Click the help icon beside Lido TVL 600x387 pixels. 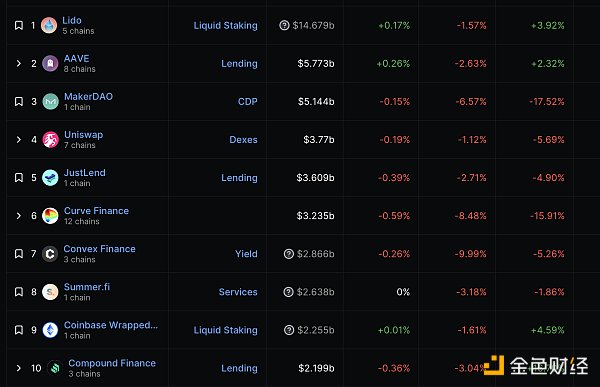tap(284, 25)
